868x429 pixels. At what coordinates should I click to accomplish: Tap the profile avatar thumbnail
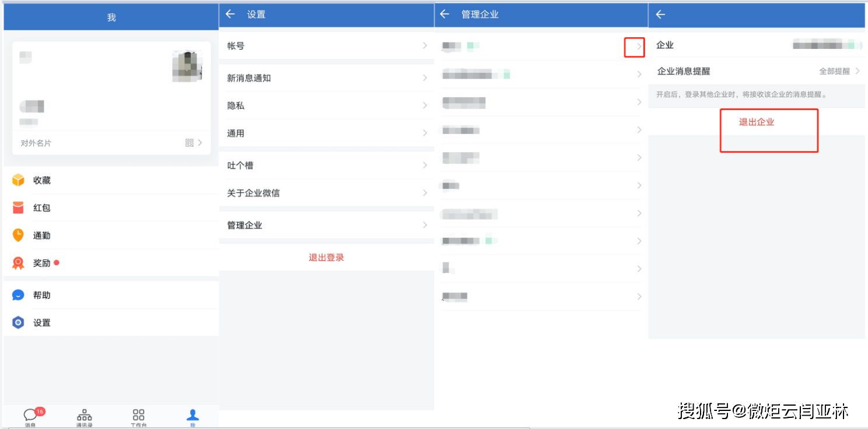coord(187,66)
